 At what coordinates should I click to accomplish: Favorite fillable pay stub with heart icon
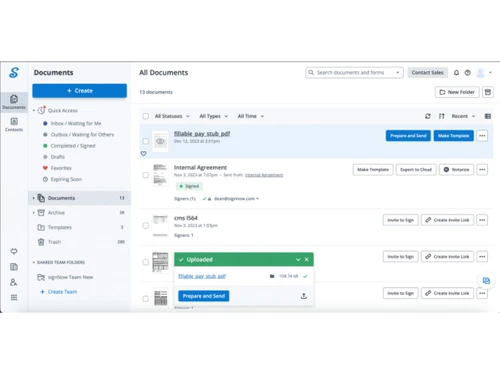tap(143, 154)
